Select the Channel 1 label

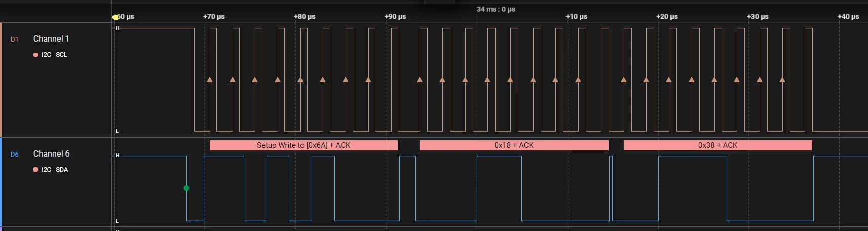[x=51, y=39]
